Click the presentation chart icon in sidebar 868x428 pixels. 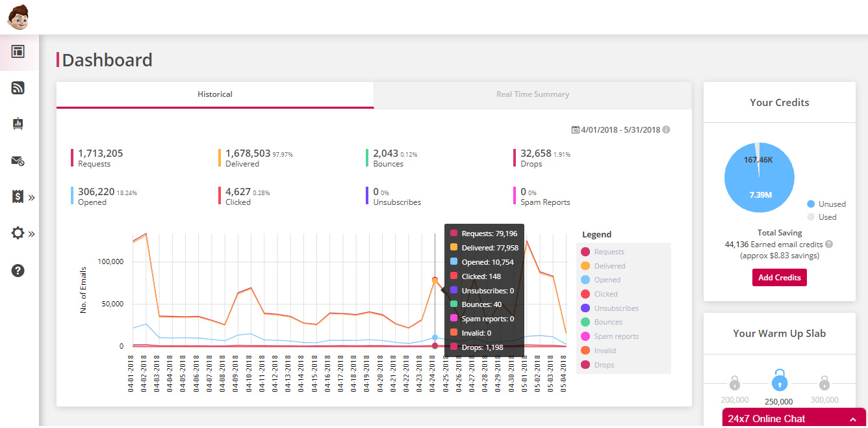(18, 124)
